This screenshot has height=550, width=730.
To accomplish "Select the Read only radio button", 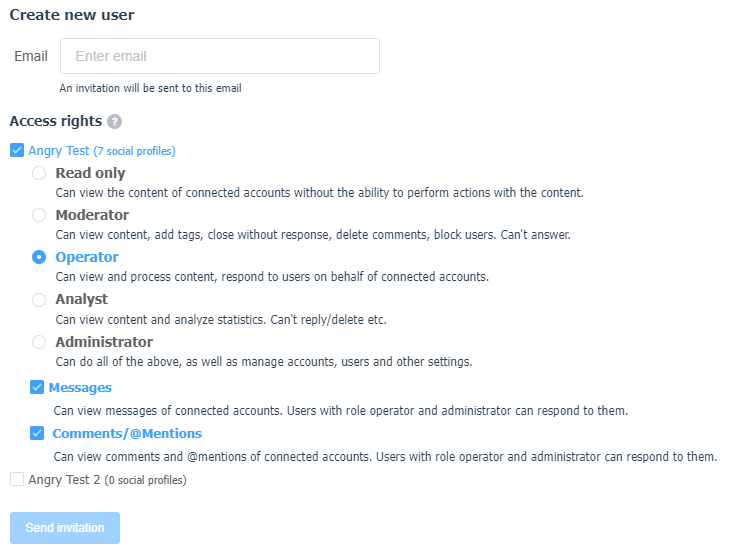I will [39, 173].
